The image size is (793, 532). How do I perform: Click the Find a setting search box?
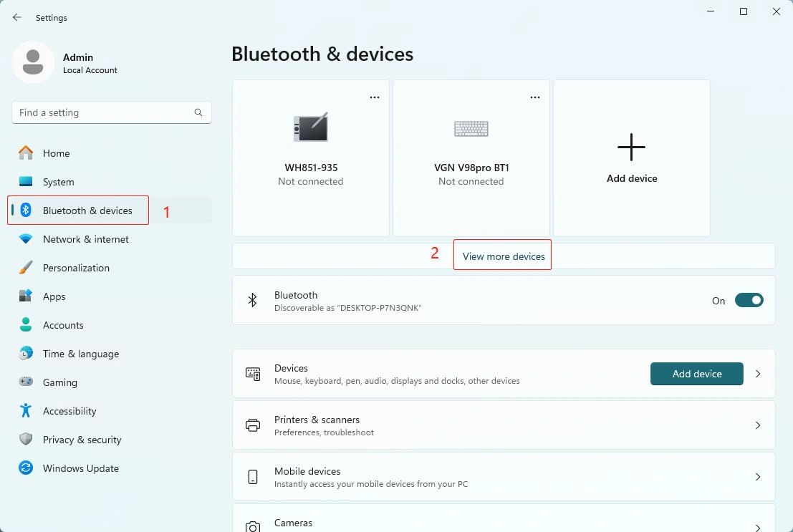point(111,112)
